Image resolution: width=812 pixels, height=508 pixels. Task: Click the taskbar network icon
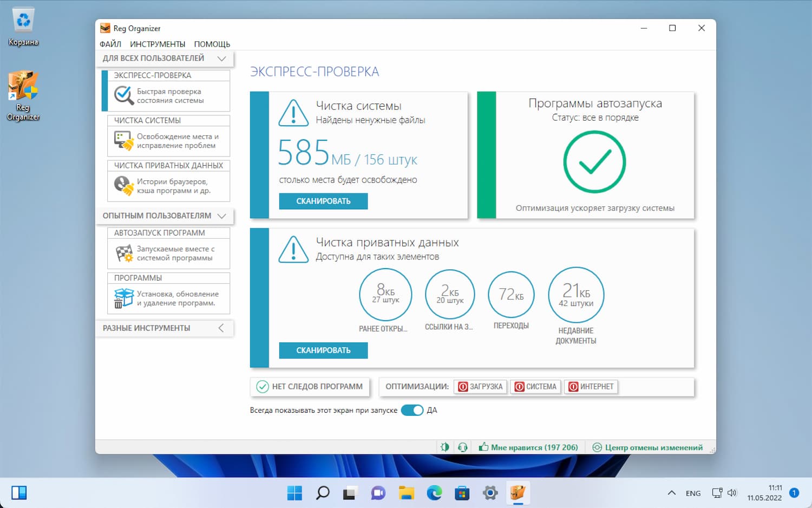tap(717, 493)
